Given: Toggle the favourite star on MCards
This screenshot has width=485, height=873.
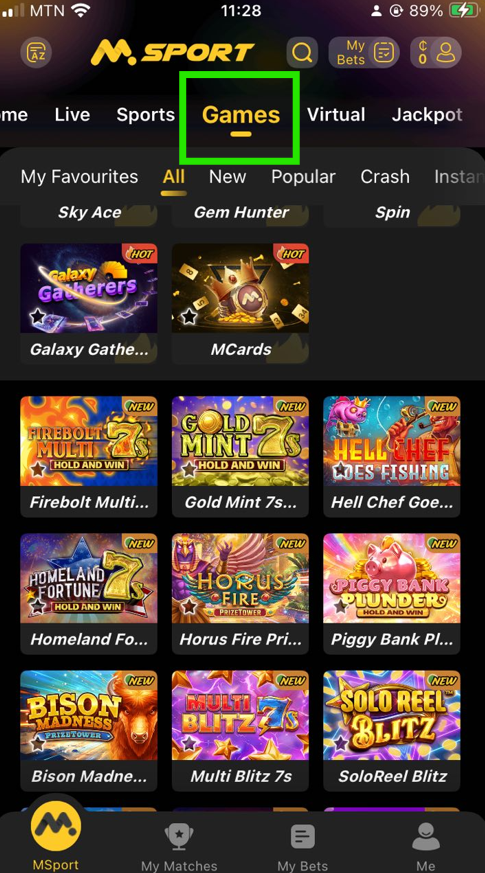Looking at the screenshot, I should coord(189,317).
